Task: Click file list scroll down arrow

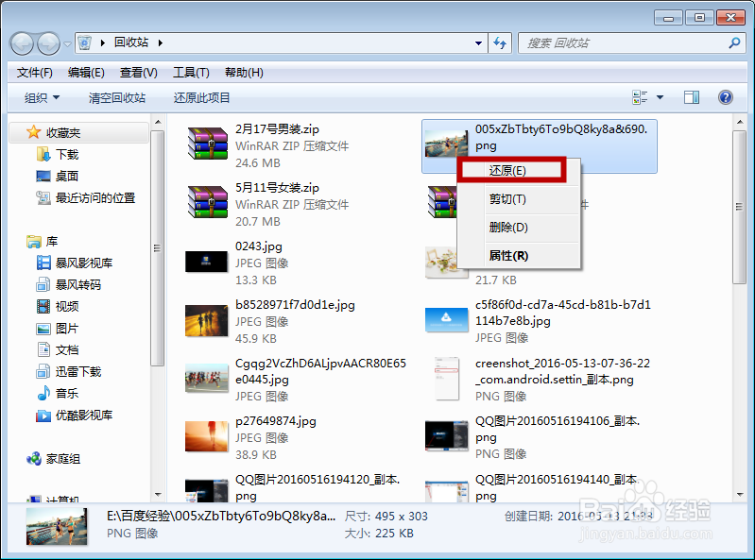Action: click(740, 495)
